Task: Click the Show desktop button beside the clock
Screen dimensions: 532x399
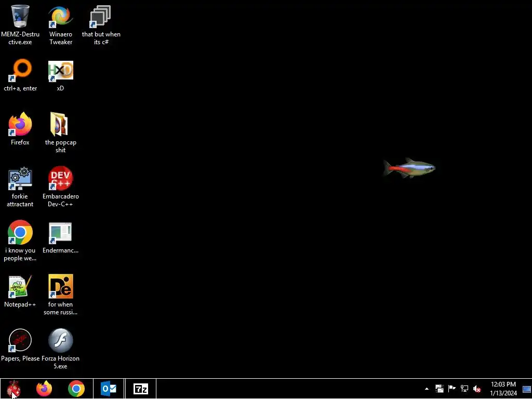Action: [527, 389]
